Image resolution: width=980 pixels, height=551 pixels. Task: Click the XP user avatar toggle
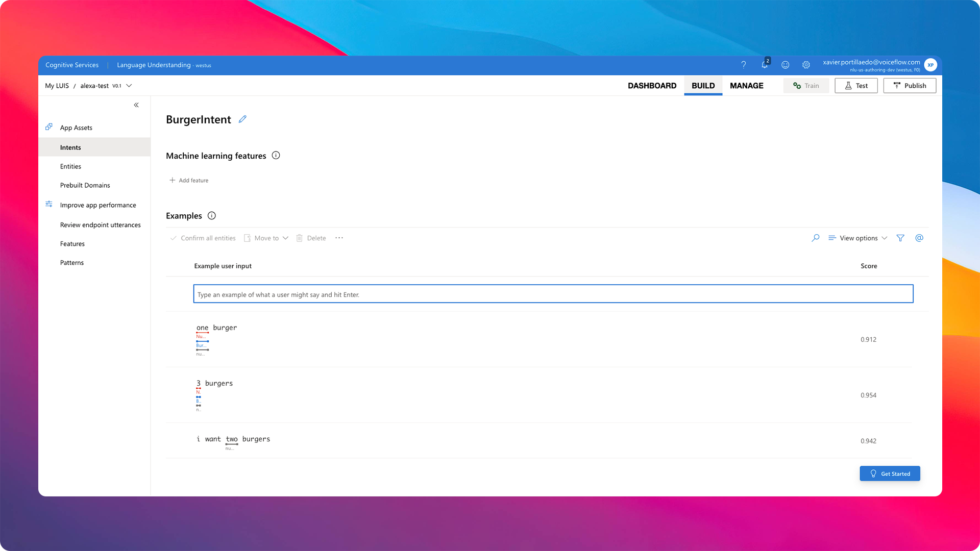pyautogui.click(x=930, y=65)
